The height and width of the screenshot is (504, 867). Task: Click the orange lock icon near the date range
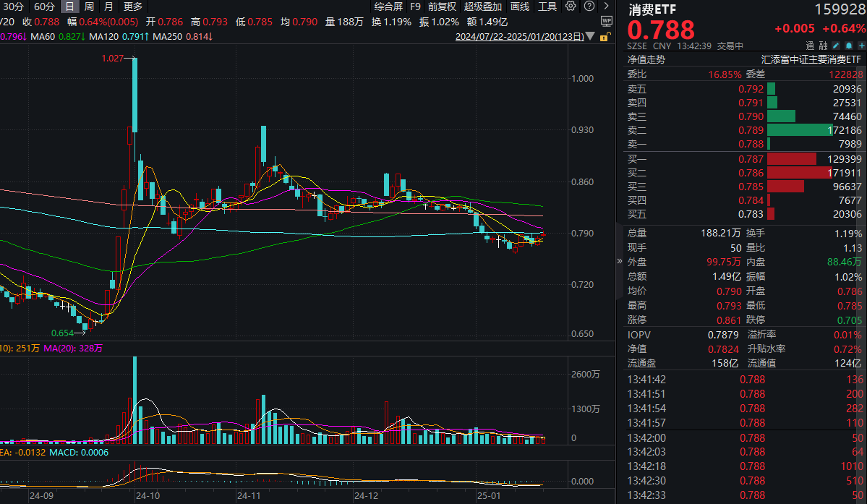(605, 37)
